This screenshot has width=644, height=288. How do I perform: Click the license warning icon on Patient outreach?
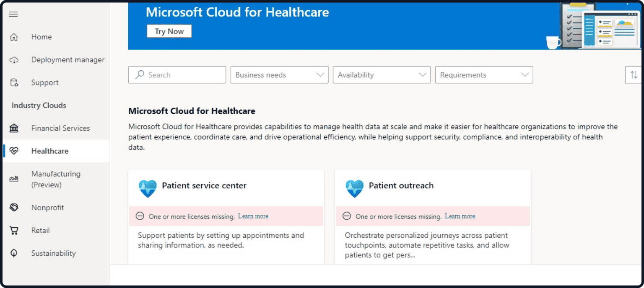[346, 216]
